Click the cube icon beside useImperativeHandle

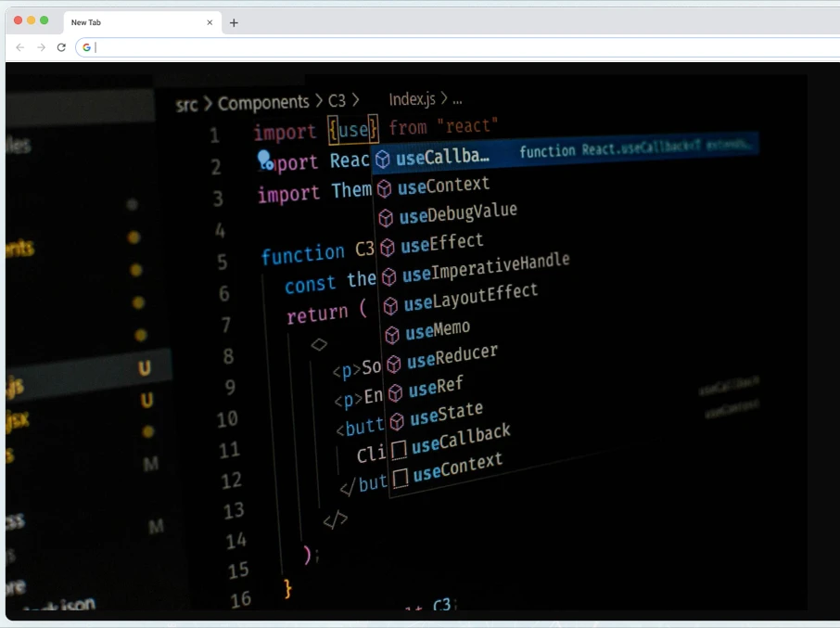coord(388,276)
